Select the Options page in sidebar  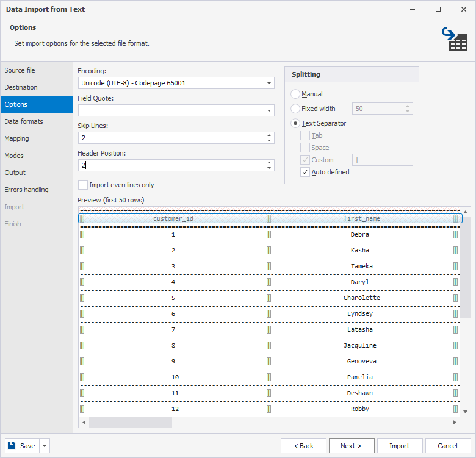(37, 104)
